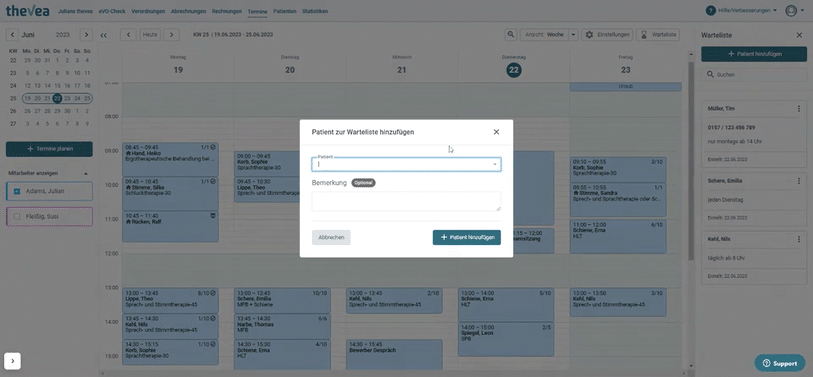The image size is (813, 377).
Task: Open options menu for Schere, Emilia
Action: (799, 181)
